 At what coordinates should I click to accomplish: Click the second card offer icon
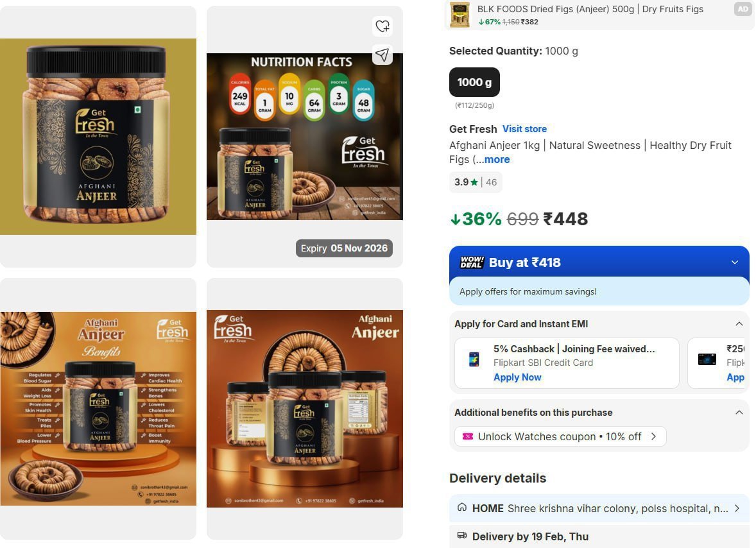707,359
